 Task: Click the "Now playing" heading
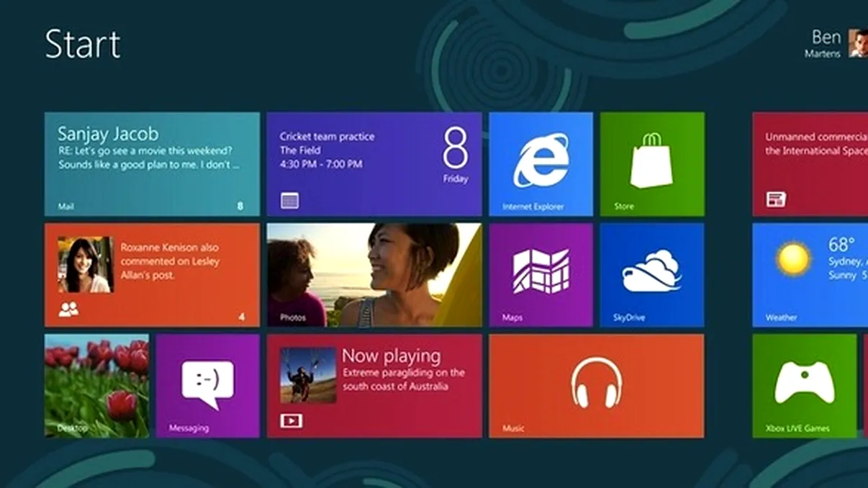pyautogui.click(x=391, y=356)
